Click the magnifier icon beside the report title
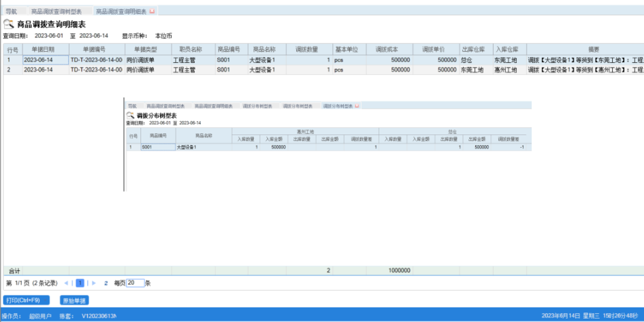 point(9,24)
